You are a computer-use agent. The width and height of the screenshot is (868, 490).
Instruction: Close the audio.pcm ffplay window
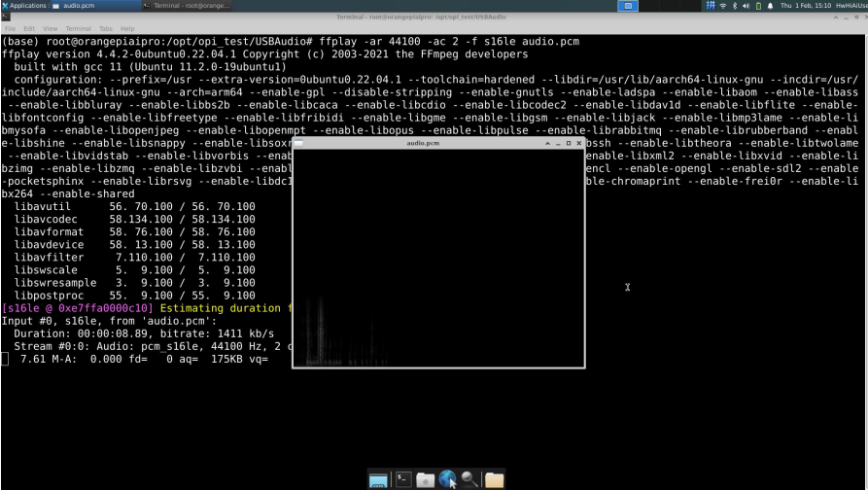coord(579,143)
